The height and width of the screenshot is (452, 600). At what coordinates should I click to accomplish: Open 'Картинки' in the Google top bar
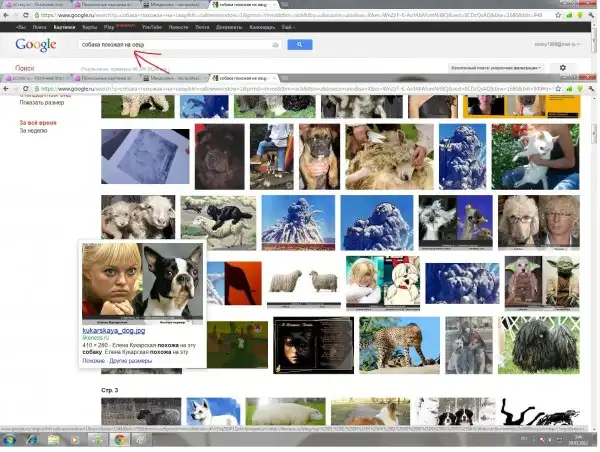[x=65, y=27]
